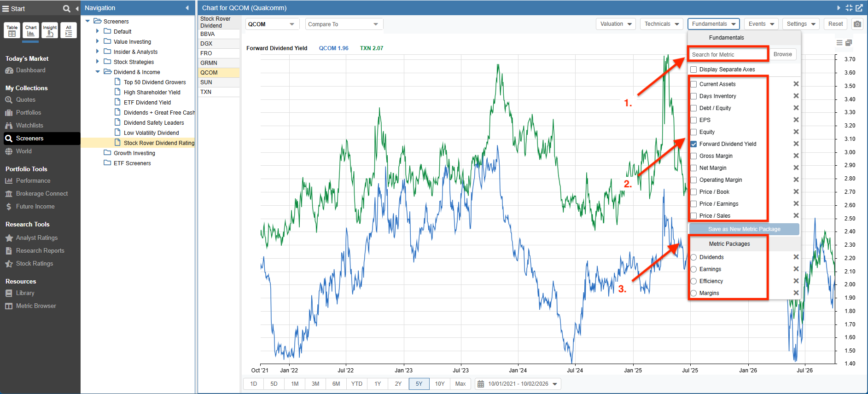This screenshot has height=394, width=868.
Task: Expand the Value Investing folder
Action: pos(97,41)
